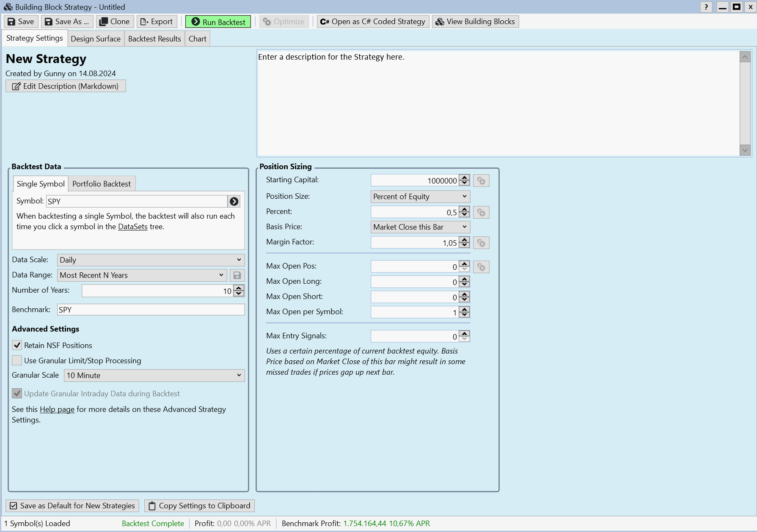Open the Basis Price dropdown
This screenshot has height=532, width=757.
pyautogui.click(x=420, y=227)
